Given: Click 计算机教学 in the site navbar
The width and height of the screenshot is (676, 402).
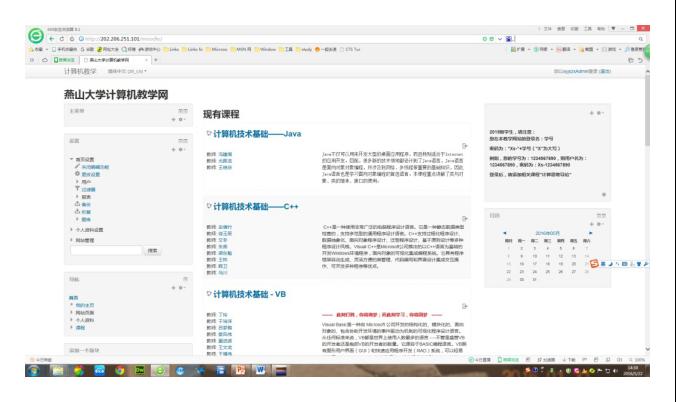Looking at the screenshot, I should (x=80, y=73).
